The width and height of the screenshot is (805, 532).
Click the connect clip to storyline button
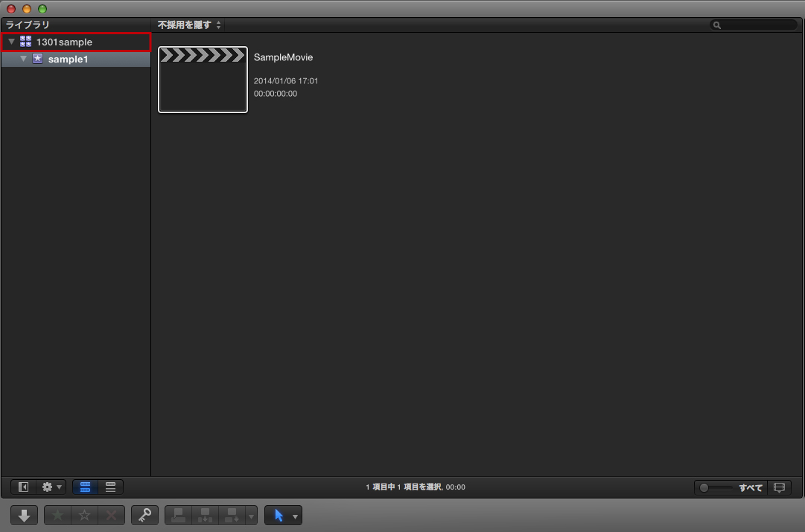pos(179,515)
